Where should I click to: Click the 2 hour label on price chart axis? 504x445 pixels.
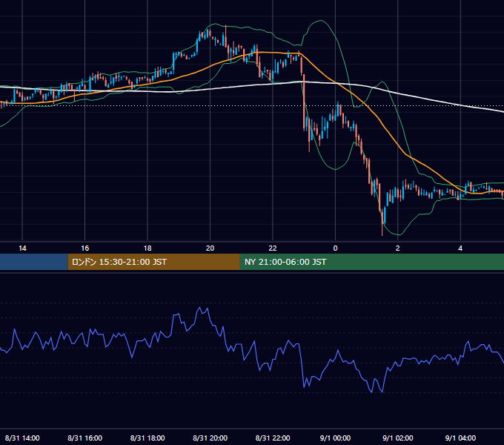(x=397, y=248)
